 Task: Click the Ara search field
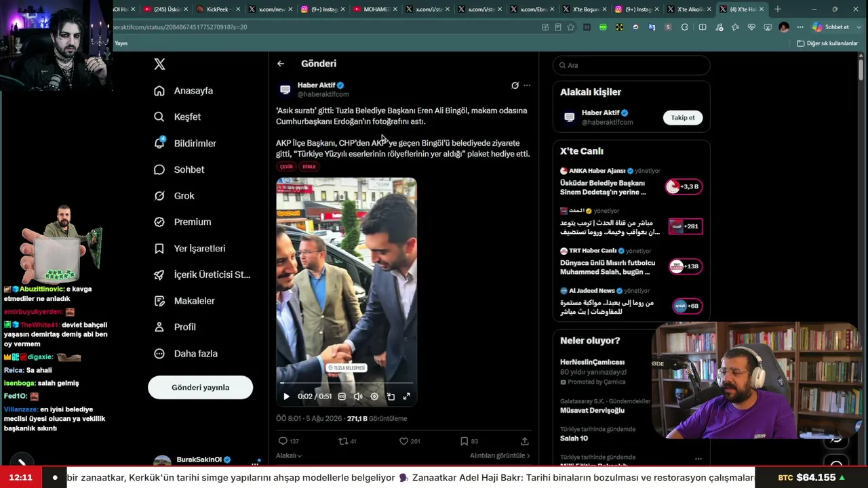[x=631, y=65]
